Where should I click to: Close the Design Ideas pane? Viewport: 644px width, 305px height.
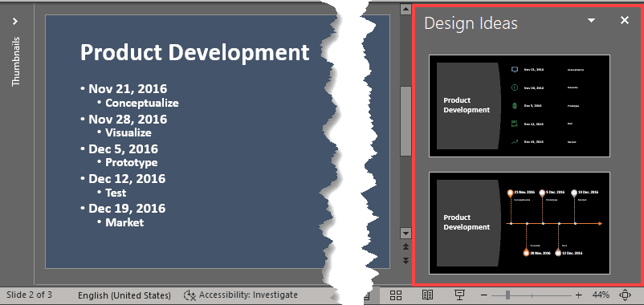pos(624,20)
